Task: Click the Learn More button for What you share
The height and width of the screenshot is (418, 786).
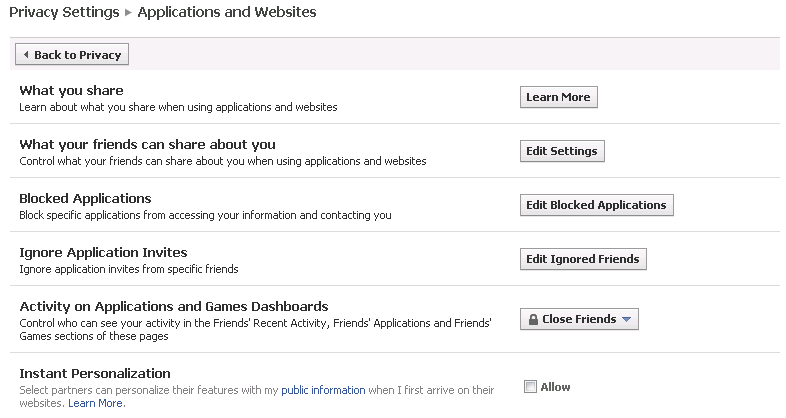Action: 558,97
